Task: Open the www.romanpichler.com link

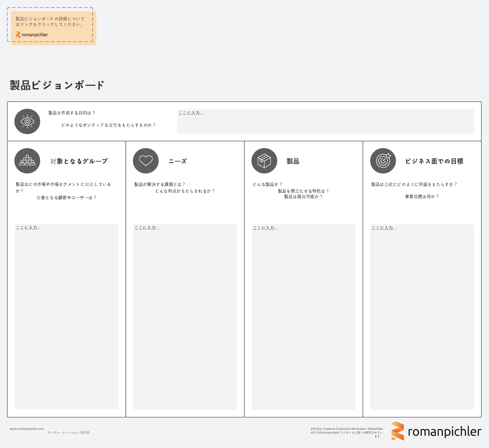Action: coord(26,429)
